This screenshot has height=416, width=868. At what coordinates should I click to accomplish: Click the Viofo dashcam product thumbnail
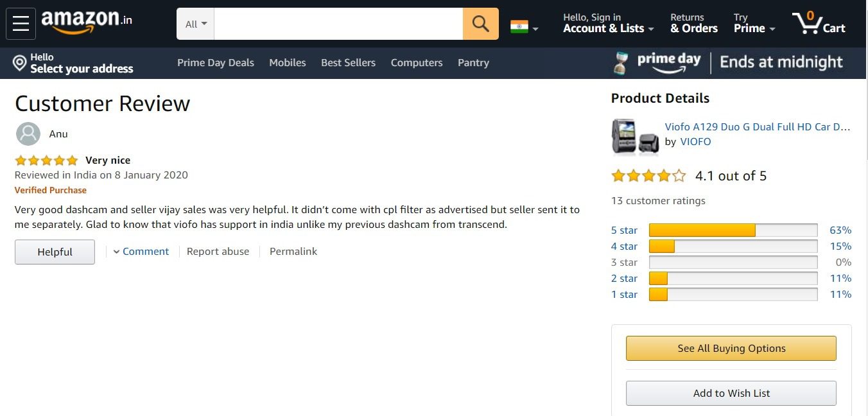(635, 136)
